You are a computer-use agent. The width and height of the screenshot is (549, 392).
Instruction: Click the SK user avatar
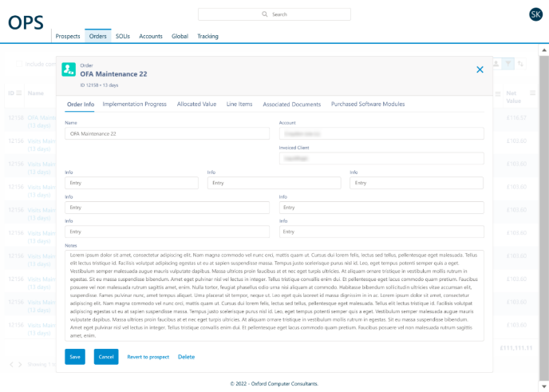click(535, 14)
